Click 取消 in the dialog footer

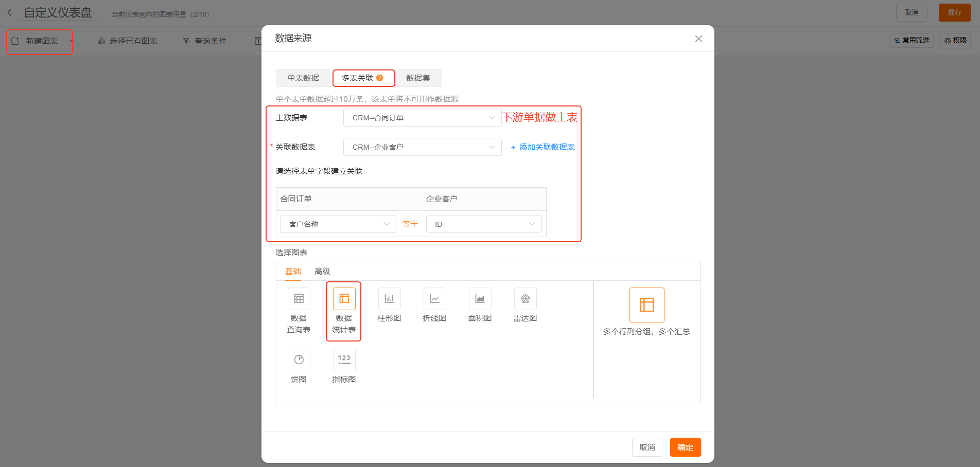647,447
